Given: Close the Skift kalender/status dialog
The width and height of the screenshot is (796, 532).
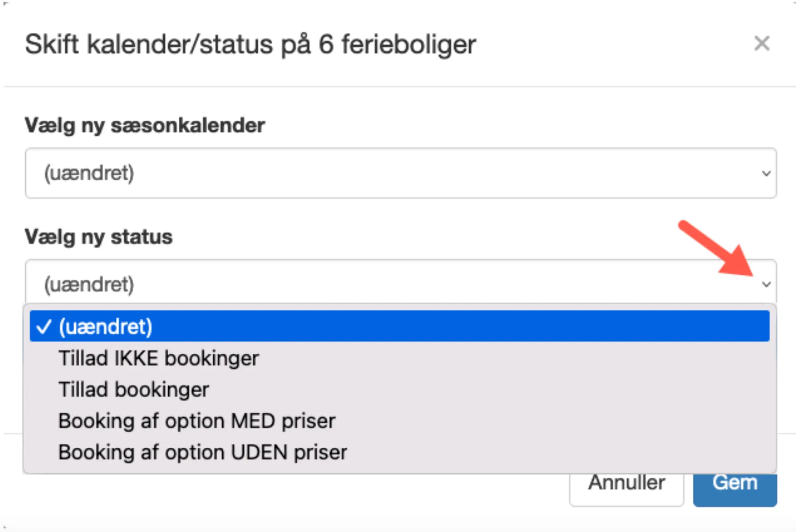Looking at the screenshot, I should click(761, 43).
